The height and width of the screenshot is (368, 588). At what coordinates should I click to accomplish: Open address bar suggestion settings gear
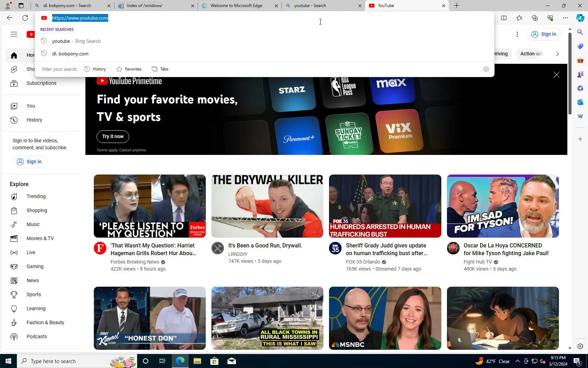486,69
